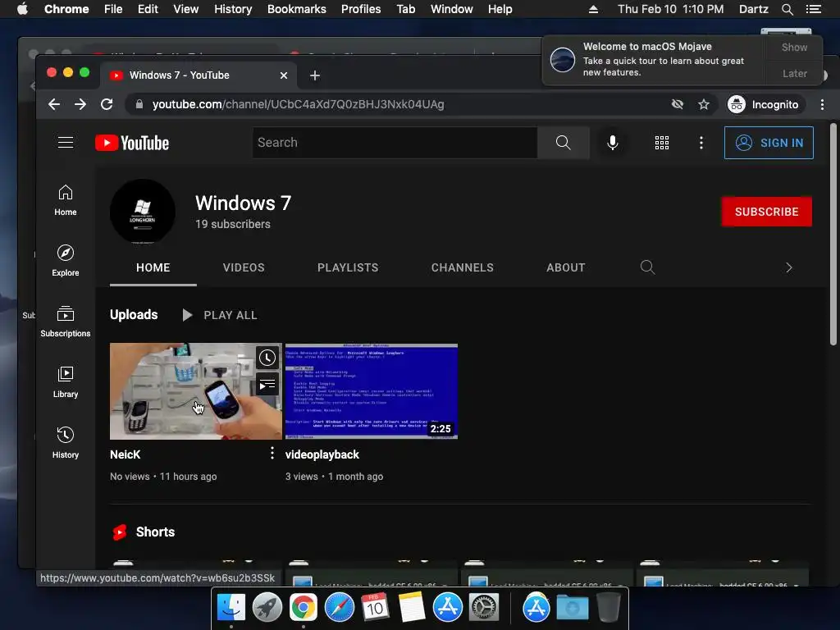Image resolution: width=840 pixels, height=630 pixels.
Task: Switch to the CHANNELS tab
Action: point(463,267)
